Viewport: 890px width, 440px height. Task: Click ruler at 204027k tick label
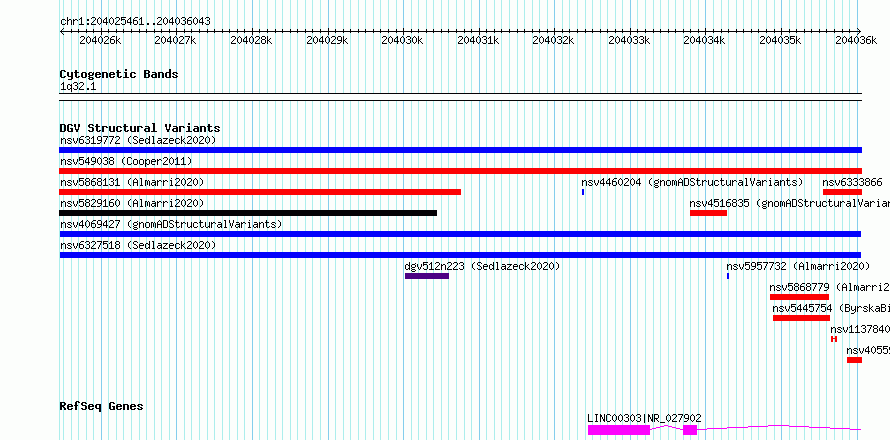(x=175, y=40)
